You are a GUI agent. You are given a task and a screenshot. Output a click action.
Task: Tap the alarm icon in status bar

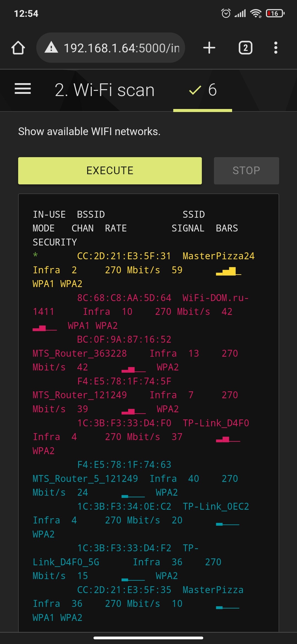click(x=226, y=13)
